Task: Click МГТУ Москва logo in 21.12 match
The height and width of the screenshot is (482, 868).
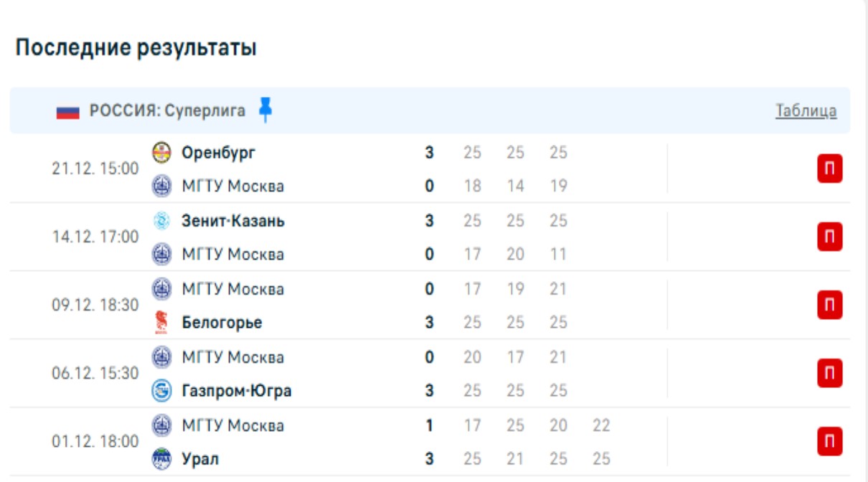Action: click(x=162, y=186)
